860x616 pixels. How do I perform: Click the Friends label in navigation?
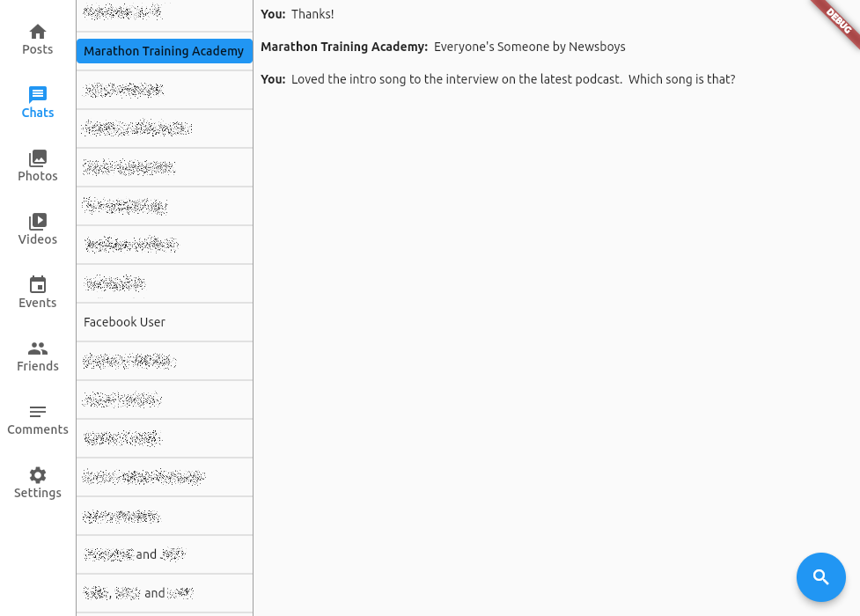[38, 367]
